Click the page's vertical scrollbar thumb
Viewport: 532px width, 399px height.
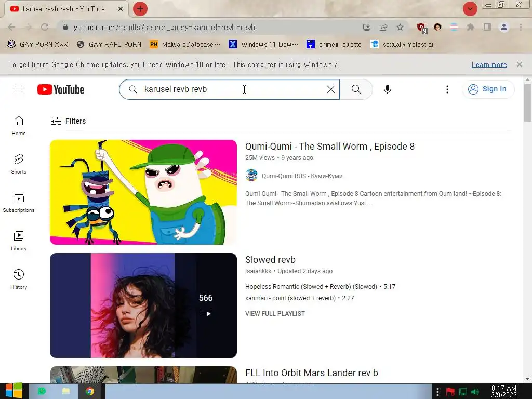click(527, 102)
